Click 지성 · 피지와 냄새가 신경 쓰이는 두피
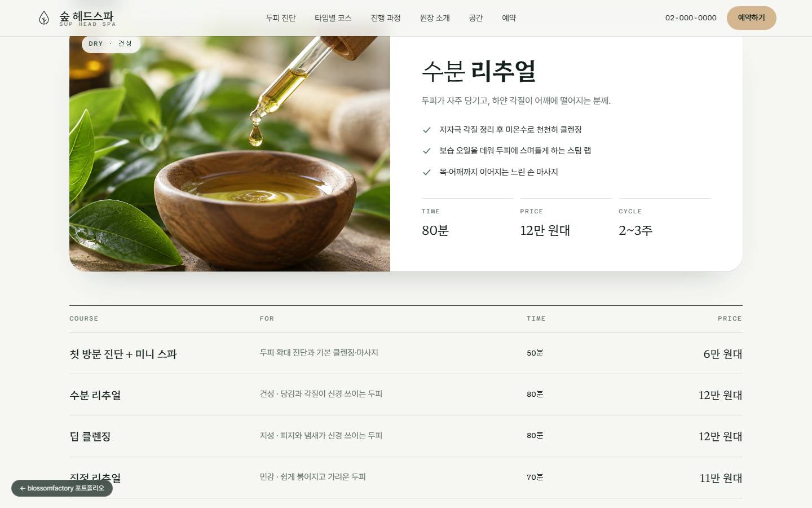 [321, 436]
